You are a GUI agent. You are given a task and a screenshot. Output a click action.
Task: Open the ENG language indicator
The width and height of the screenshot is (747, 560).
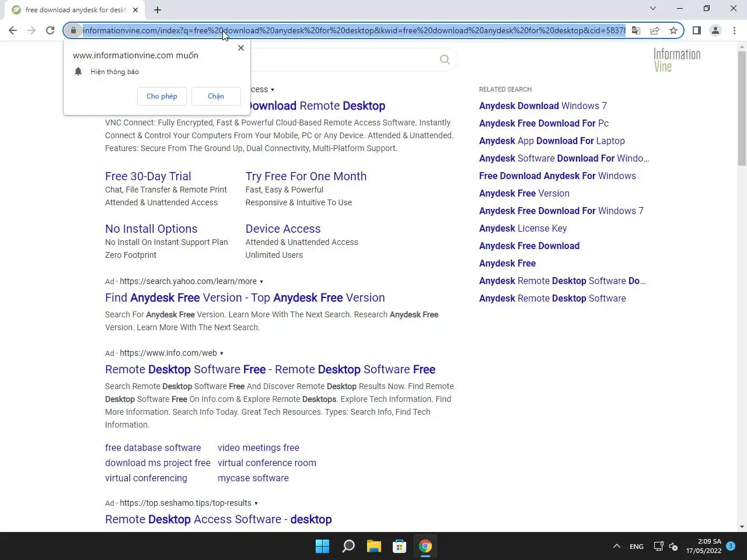click(x=637, y=547)
